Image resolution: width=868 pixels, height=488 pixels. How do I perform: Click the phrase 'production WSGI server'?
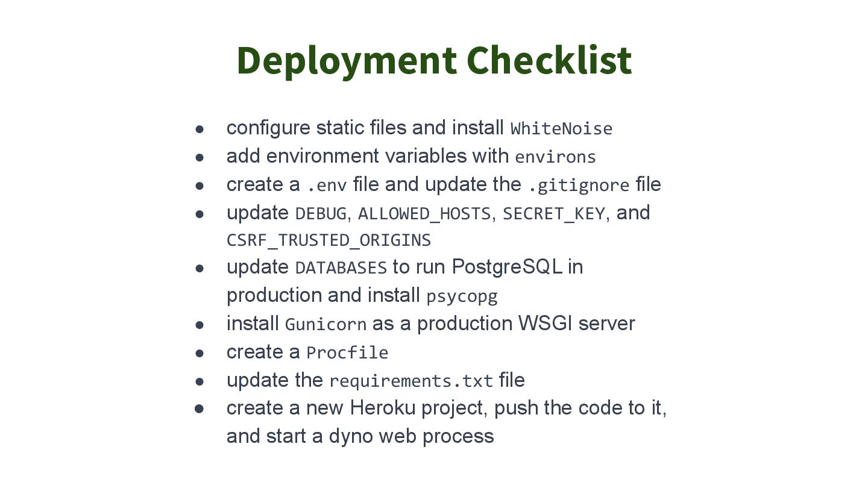click(526, 324)
